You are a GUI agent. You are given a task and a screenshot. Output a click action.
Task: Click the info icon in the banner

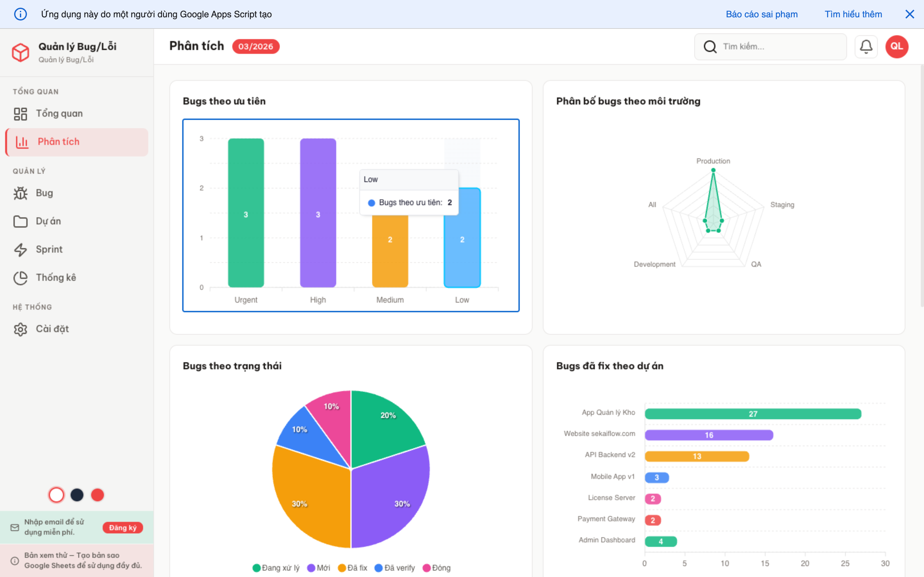(x=21, y=14)
